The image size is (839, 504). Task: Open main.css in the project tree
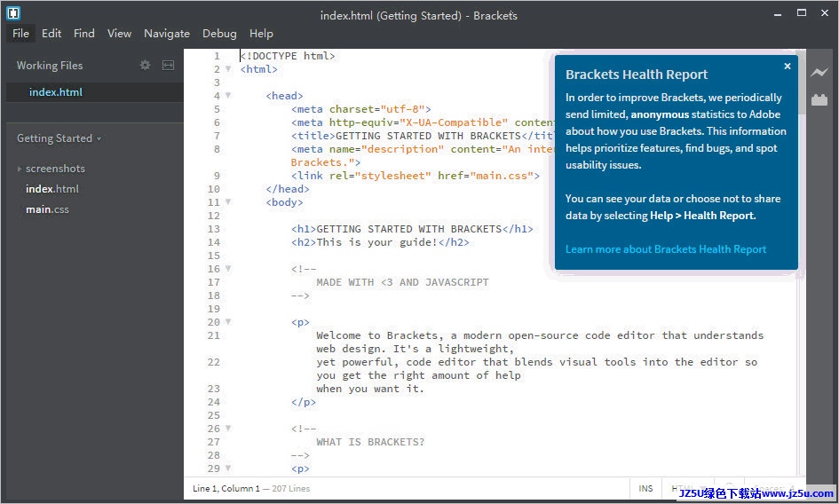(47, 209)
